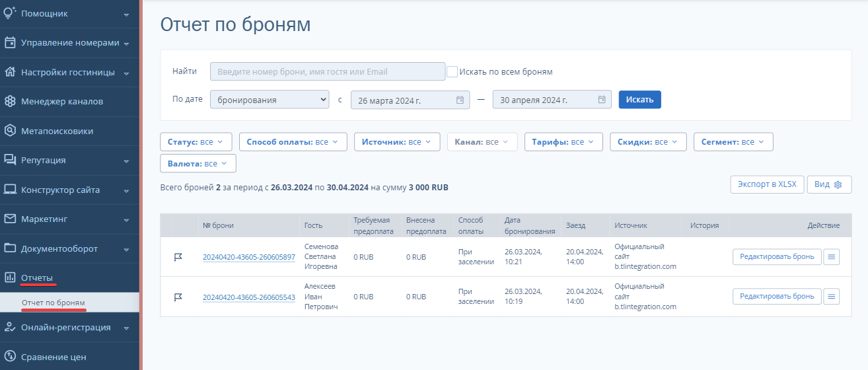The image size is (868, 370).
Task: Expand the Управление номерами section
Action: [126, 44]
